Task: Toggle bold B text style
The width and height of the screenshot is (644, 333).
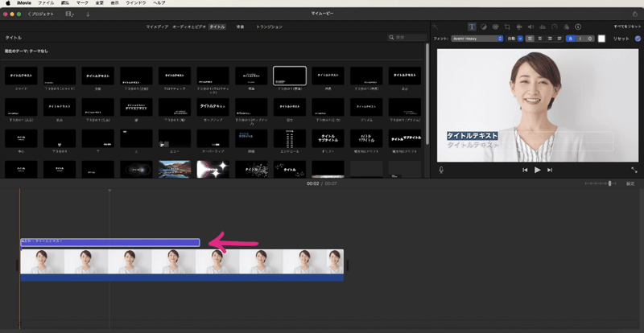Action: pos(571,38)
